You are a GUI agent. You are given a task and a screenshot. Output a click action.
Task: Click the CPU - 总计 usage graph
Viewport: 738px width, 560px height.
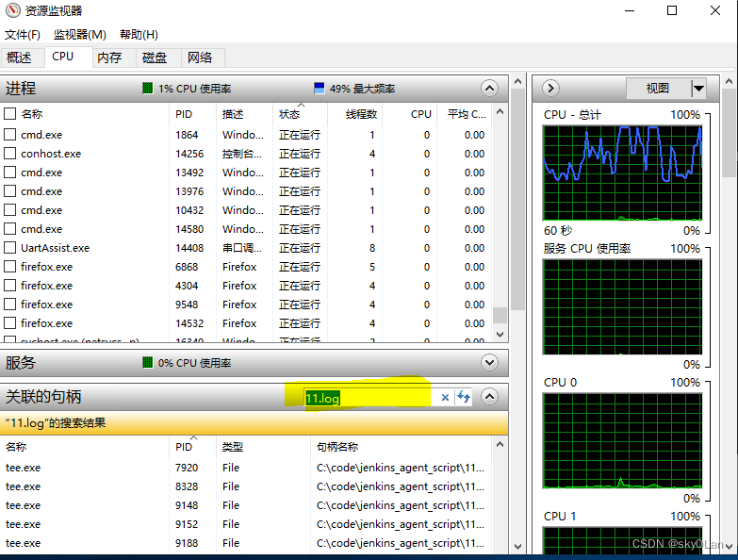pos(622,173)
